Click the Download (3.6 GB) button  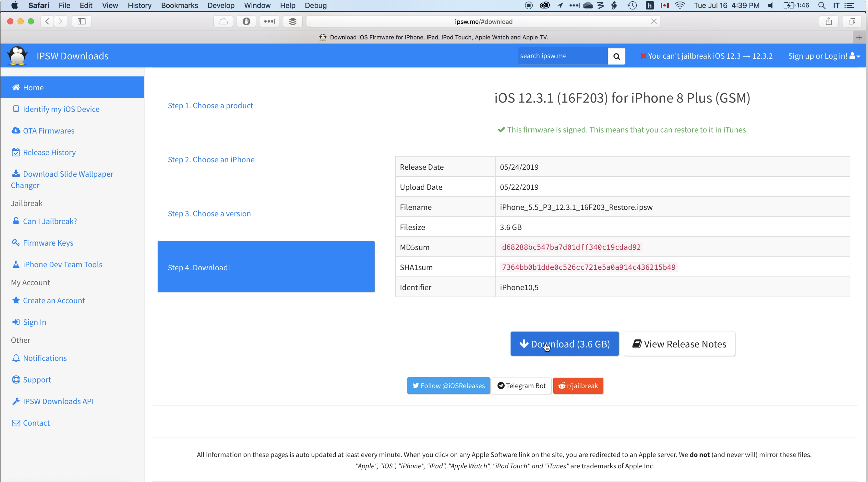tap(564, 344)
